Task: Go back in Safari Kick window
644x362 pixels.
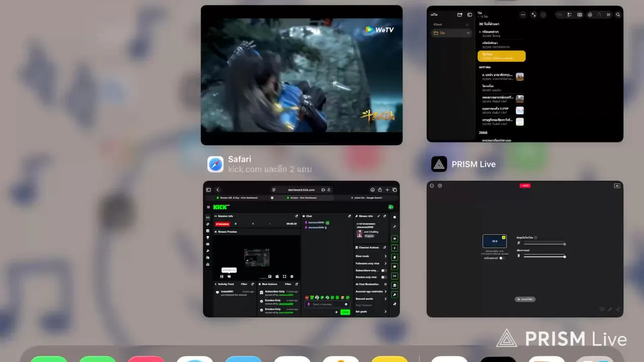Action: tap(218, 190)
